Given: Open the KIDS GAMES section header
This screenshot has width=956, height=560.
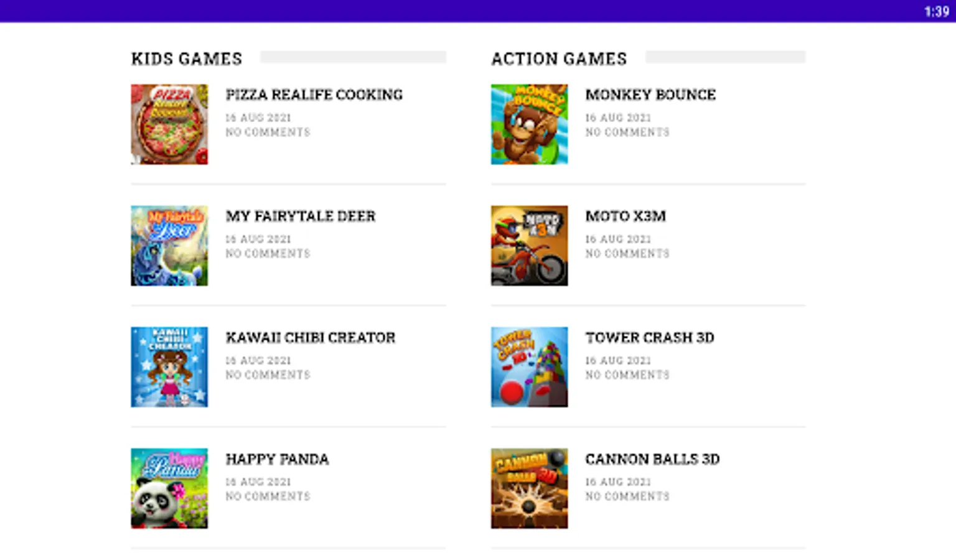Looking at the screenshot, I should click(x=186, y=58).
